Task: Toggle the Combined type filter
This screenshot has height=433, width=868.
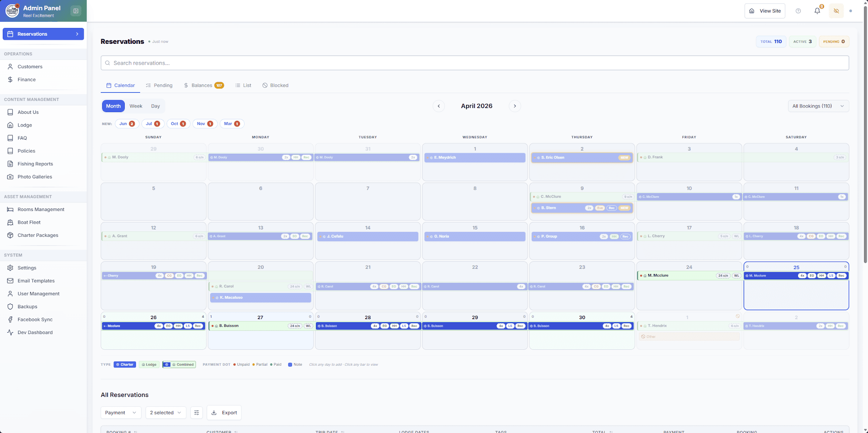Action: coord(179,364)
